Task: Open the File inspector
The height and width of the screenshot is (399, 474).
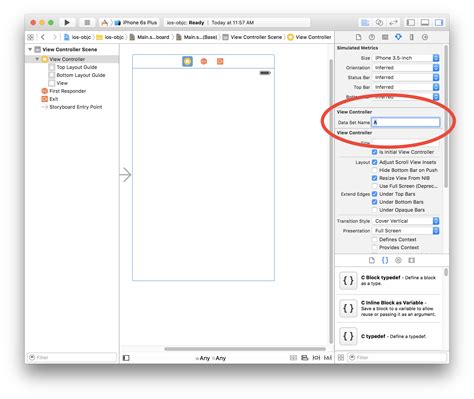Action: click(x=358, y=37)
